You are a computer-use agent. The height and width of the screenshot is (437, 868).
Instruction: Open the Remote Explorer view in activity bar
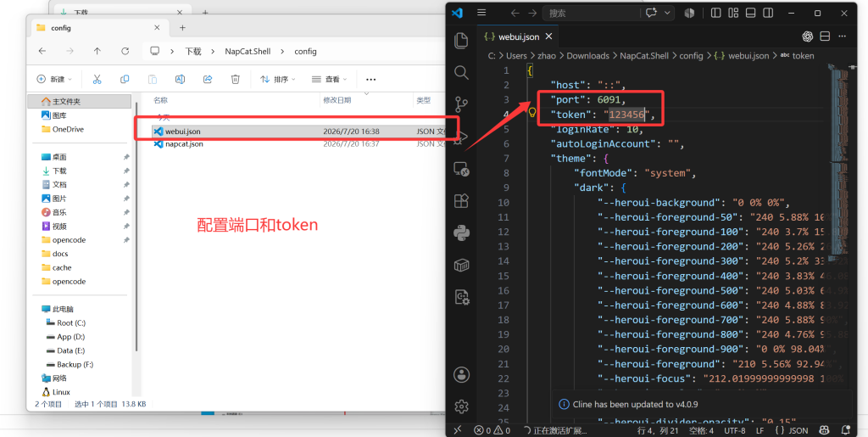coord(461,168)
